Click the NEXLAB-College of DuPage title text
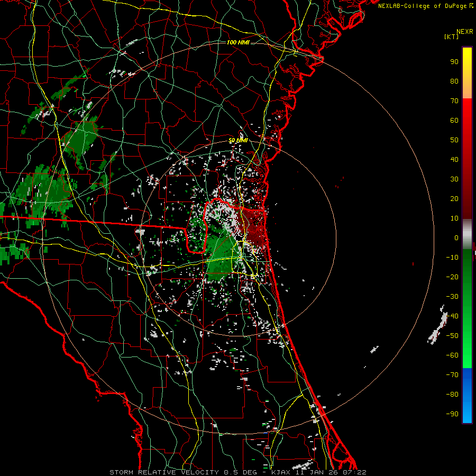This screenshot has width=476, height=476. (426, 6)
